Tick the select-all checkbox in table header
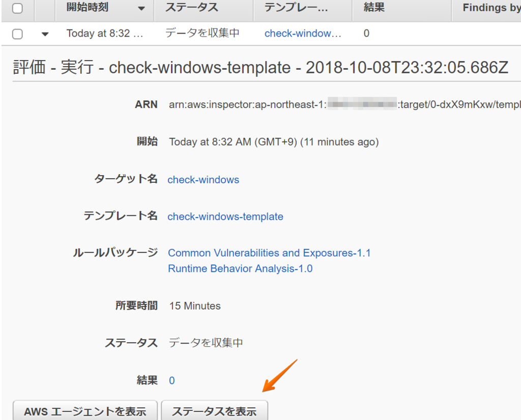The width and height of the screenshot is (521, 420). coord(17,8)
